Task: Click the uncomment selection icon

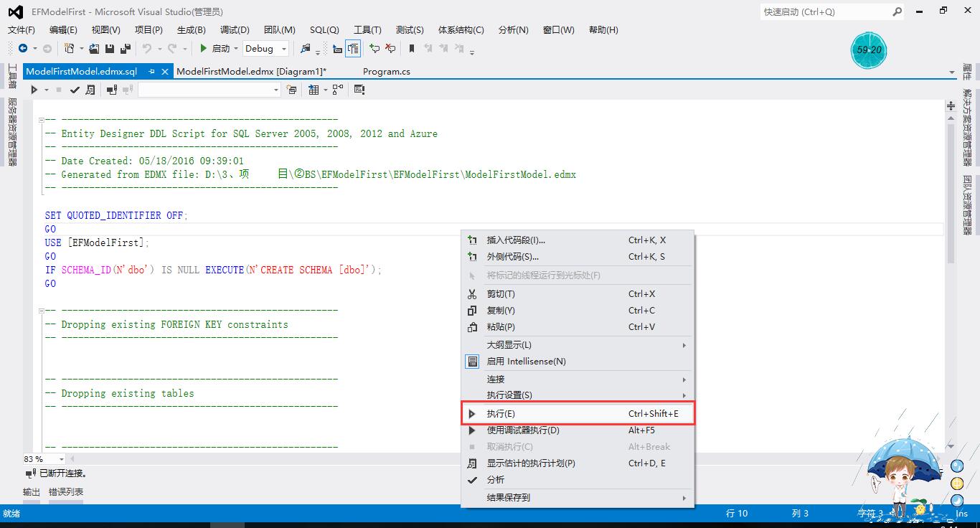Action: [390, 48]
